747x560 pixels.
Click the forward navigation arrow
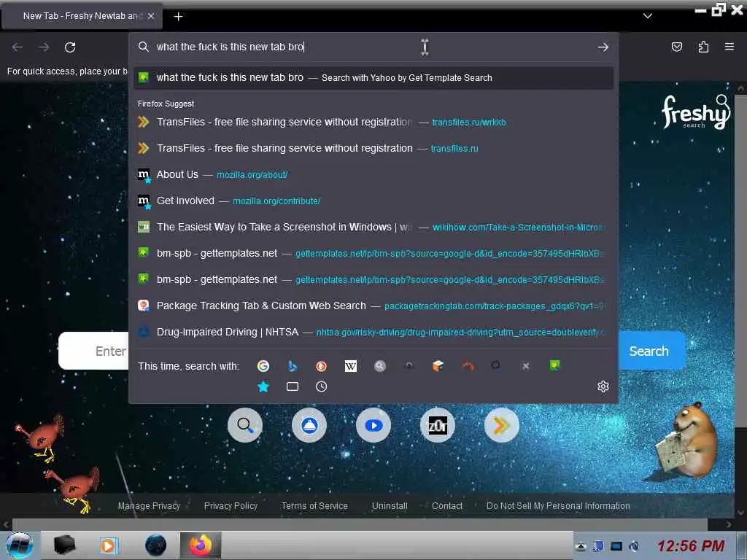[44, 47]
